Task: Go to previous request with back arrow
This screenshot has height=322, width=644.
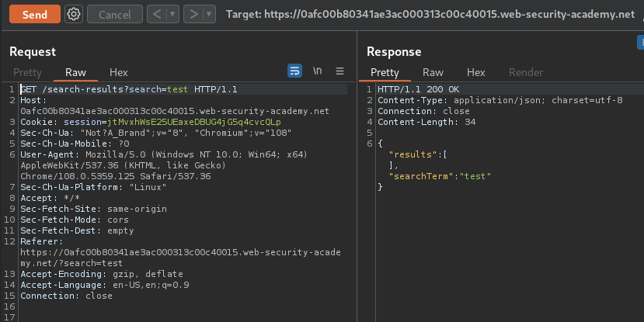Action: (x=157, y=15)
